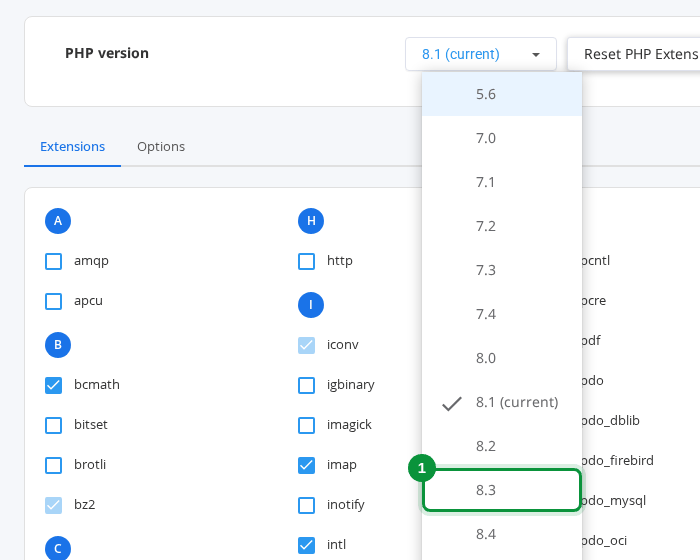Screen dimensions: 700x560
Task: Click the pcre extension label
Action: [594, 301]
